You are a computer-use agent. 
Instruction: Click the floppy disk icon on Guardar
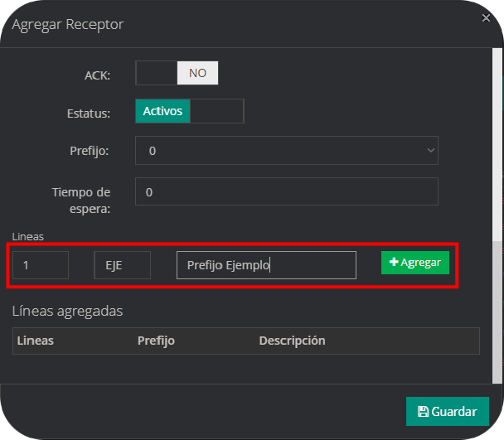[423, 412]
